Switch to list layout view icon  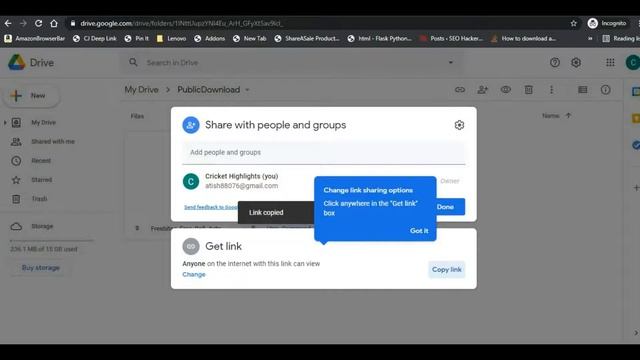(582, 90)
